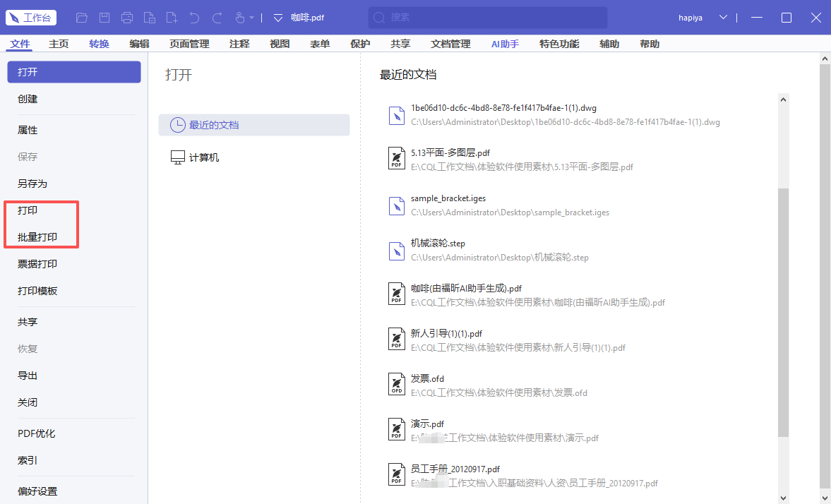This screenshot has height=504, width=831.
Task: Switch to the 视图 tab
Action: pos(280,44)
